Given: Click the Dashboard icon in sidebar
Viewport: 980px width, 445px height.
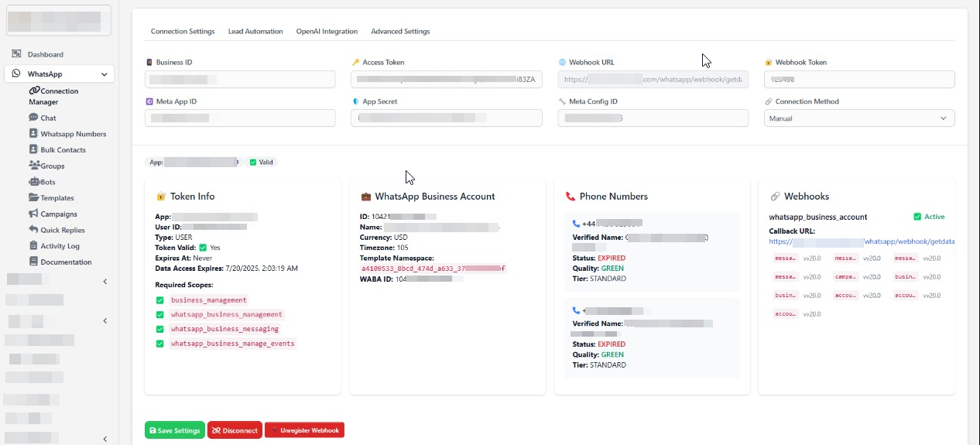Looking at the screenshot, I should coord(16,54).
